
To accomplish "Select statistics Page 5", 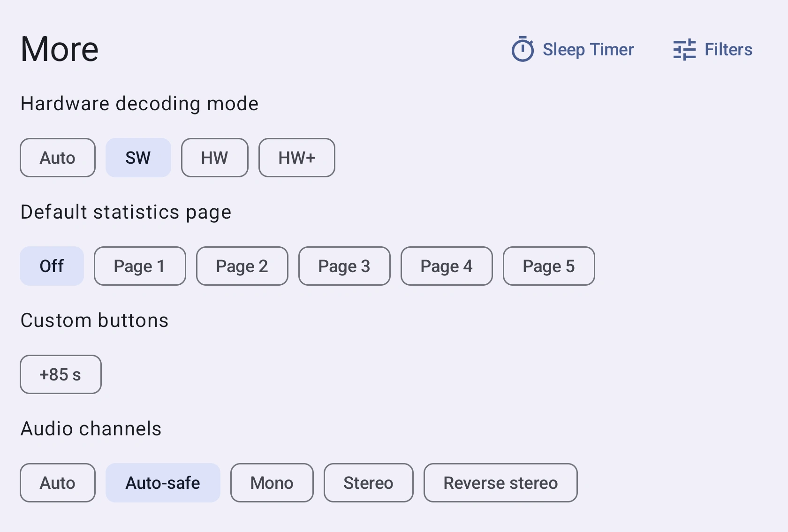I will (x=549, y=266).
